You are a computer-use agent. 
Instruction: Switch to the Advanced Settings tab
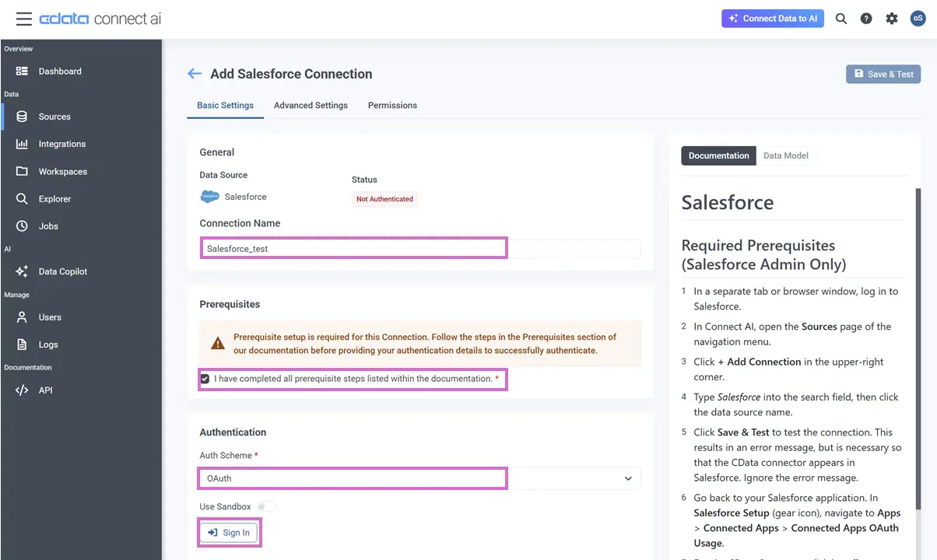311,105
